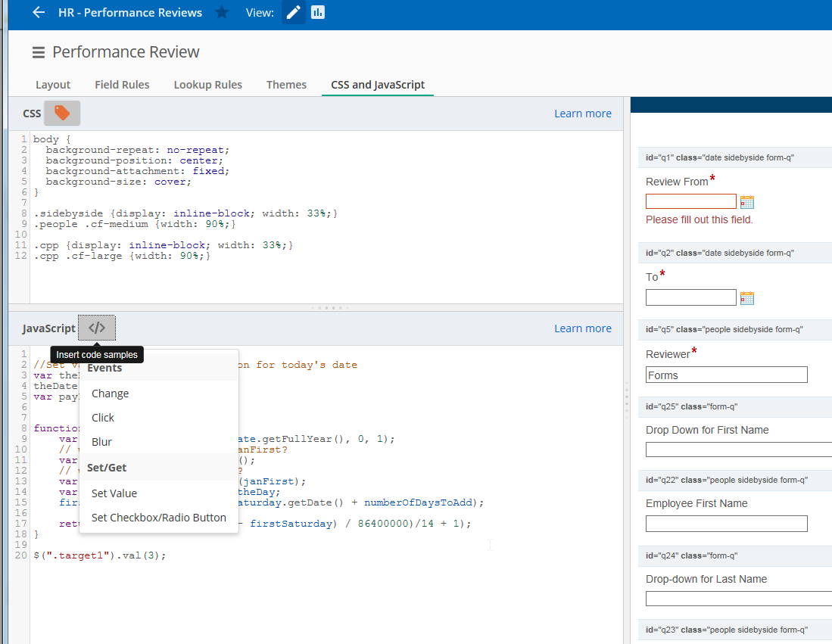Open the Layout tab
The width and height of the screenshot is (832, 644).
[53, 85]
